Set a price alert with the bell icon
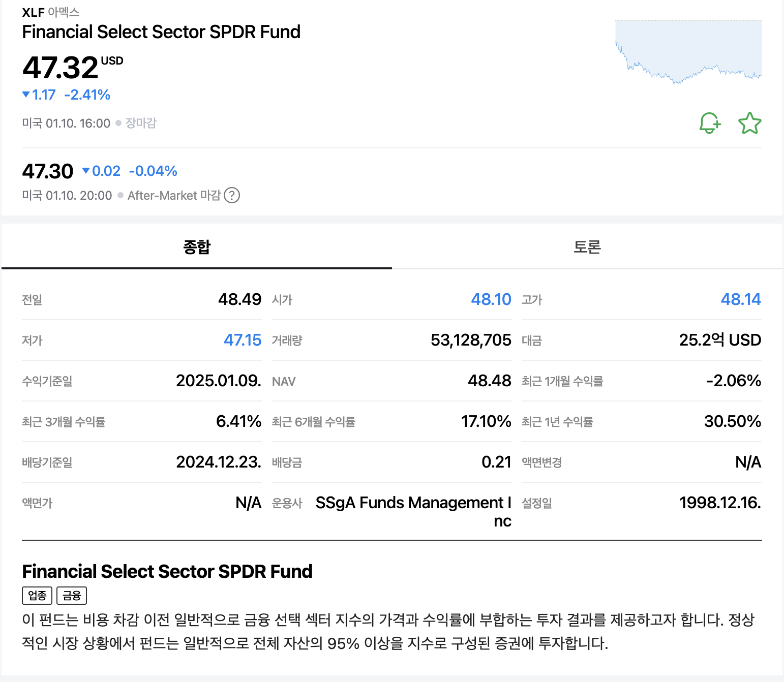This screenshot has width=784, height=682. tap(710, 123)
